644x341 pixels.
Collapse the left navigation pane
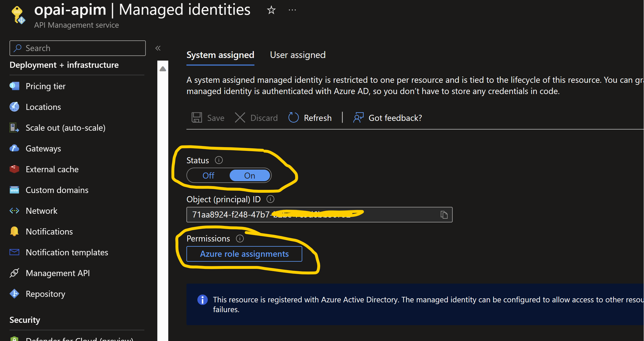pos(158,48)
